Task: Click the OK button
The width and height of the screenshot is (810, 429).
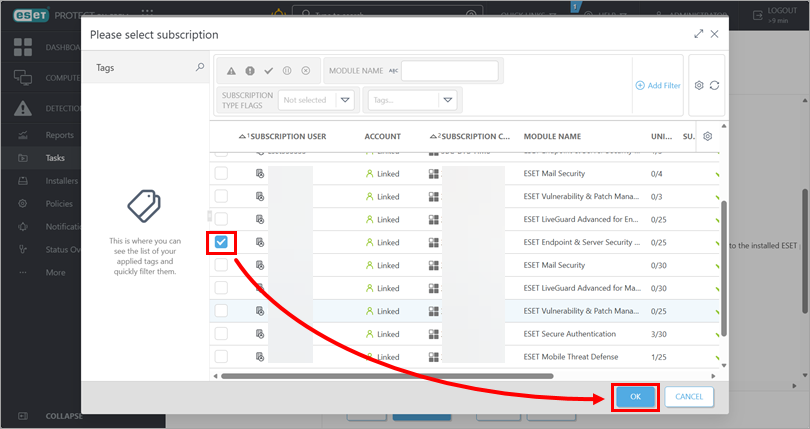Action: point(635,397)
